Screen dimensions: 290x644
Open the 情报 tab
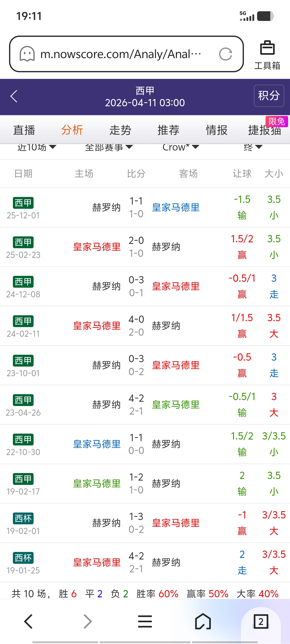[216, 130]
